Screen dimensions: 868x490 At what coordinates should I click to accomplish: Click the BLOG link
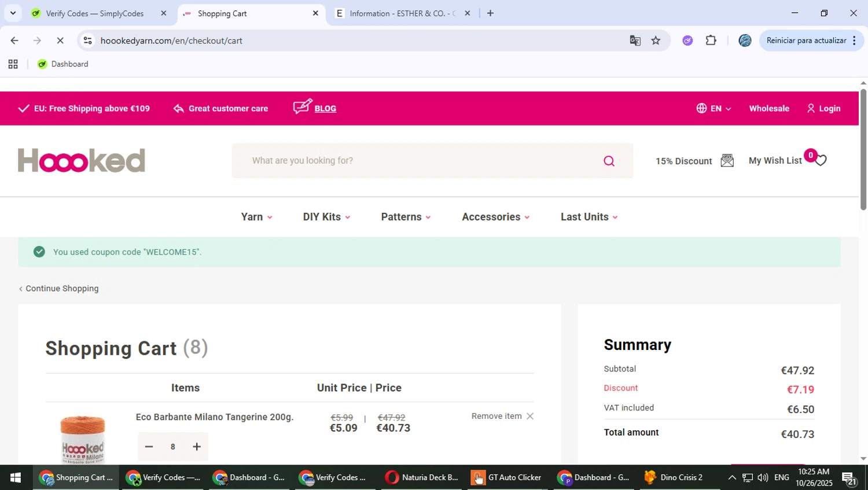(x=325, y=109)
